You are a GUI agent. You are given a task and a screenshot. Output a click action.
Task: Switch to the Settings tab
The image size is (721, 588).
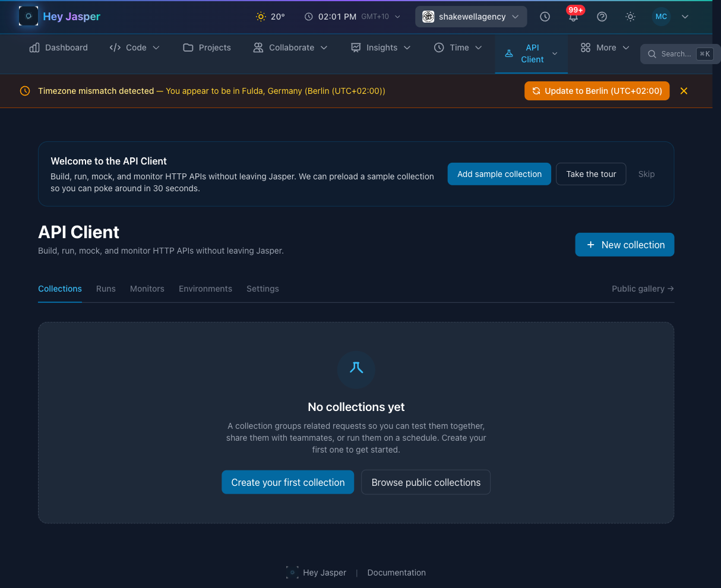[x=263, y=289]
